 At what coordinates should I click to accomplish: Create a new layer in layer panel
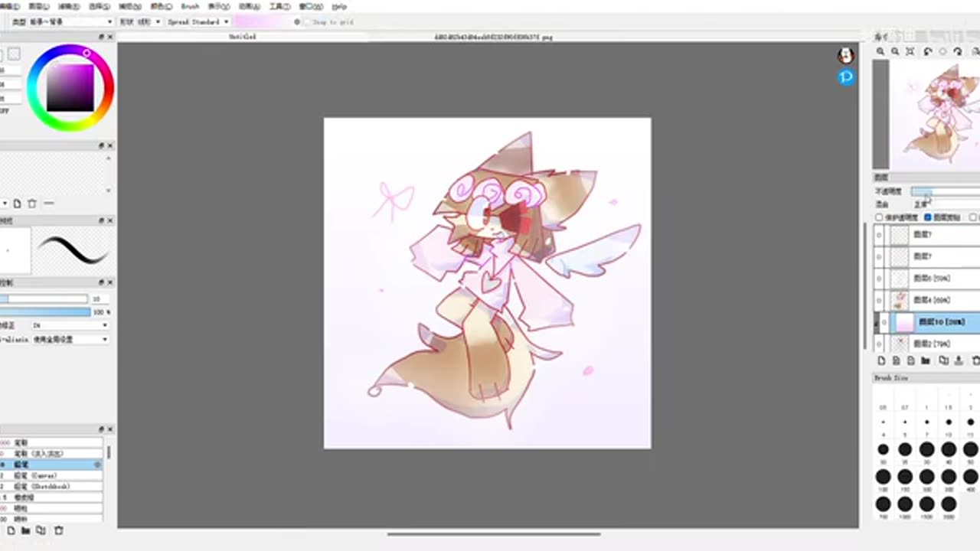click(881, 360)
